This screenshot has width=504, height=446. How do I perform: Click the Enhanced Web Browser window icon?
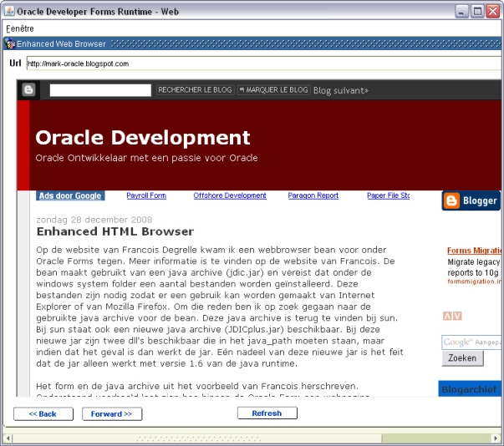click(11, 43)
